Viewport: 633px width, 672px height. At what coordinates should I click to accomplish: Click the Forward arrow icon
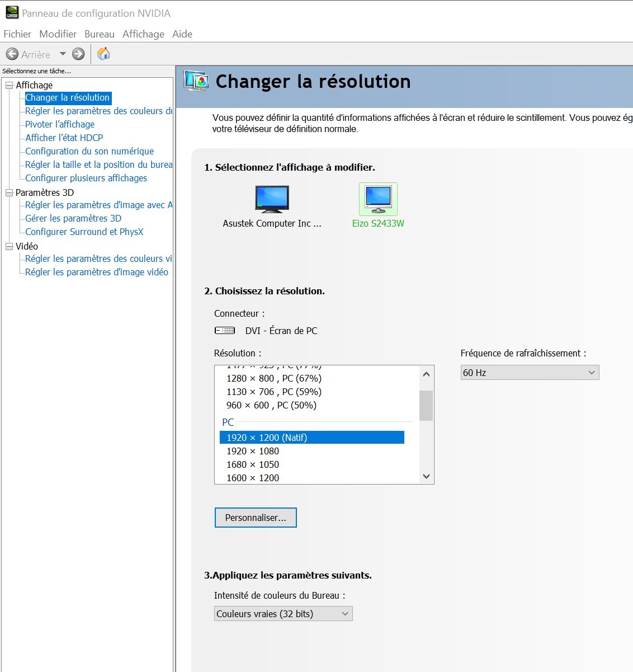pyautogui.click(x=78, y=54)
